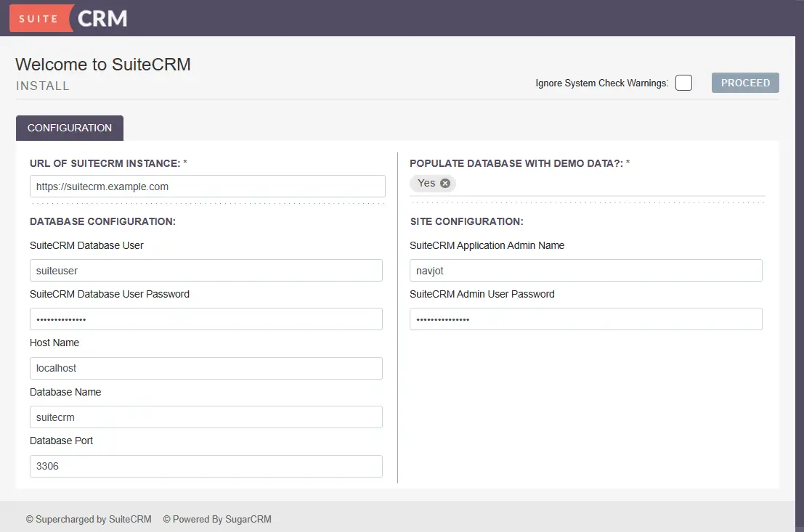Click the Welcome to SuiteCRM title
The image size is (804, 532).
click(x=103, y=65)
